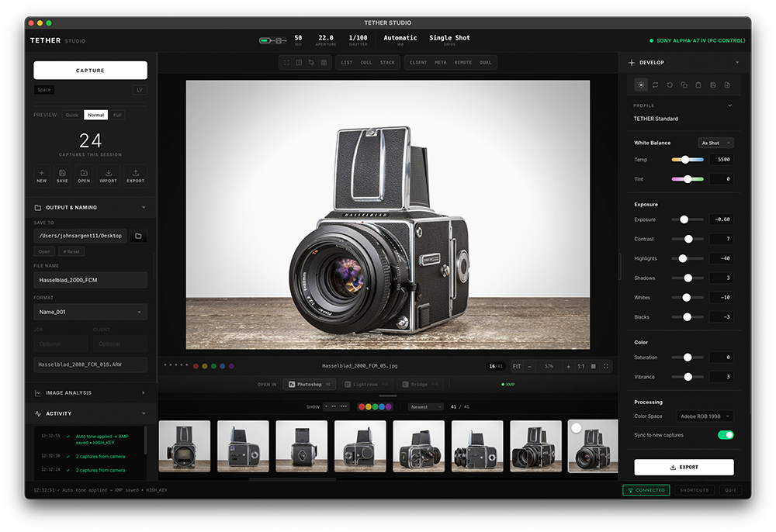
Task: Select Quick preview mode
Action: [x=72, y=116]
